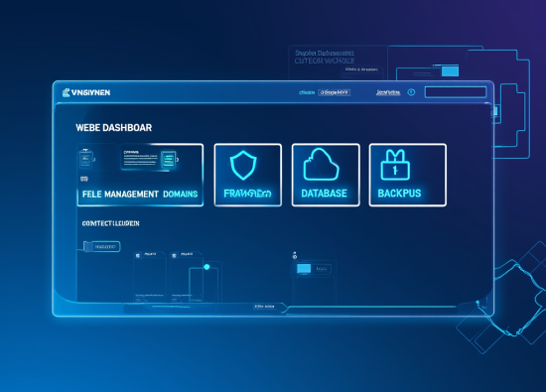Click the small tab at the dashboard bottom edge
546x392 pixels.
click(265, 307)
